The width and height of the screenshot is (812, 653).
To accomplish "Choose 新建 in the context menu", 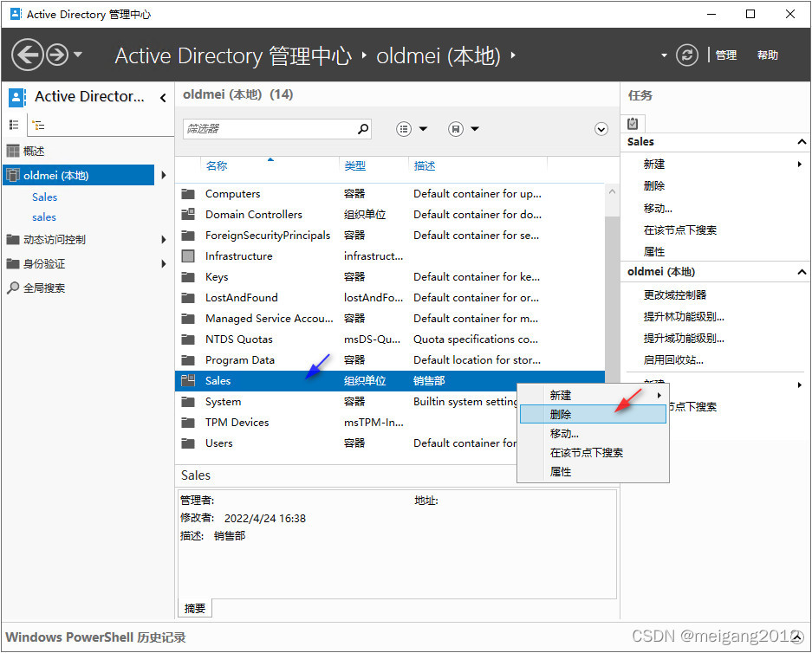I will point(593,395).
